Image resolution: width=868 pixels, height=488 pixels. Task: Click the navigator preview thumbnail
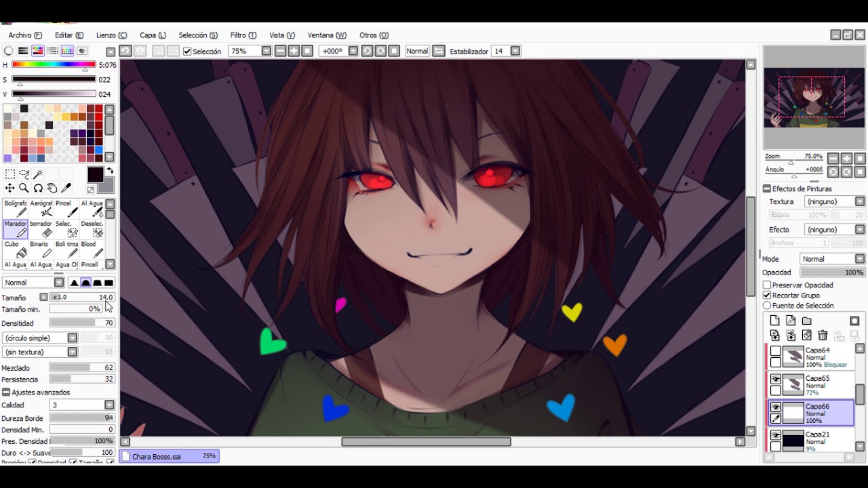(814, 98)
